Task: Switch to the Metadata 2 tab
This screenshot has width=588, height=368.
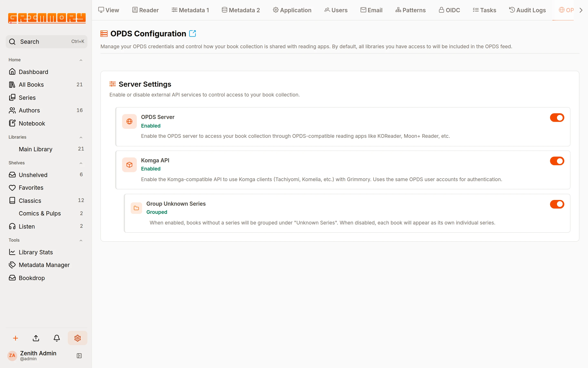Action: coord(241,10)
